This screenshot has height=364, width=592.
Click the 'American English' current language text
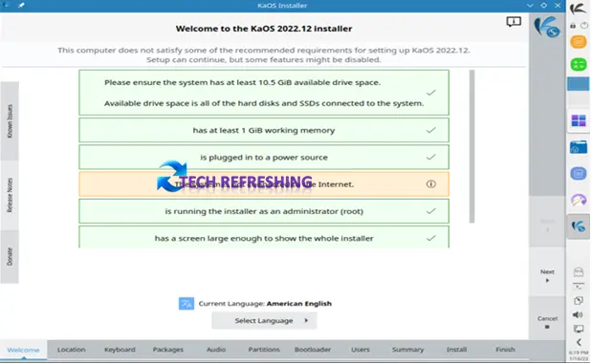[x=299, y=304]
